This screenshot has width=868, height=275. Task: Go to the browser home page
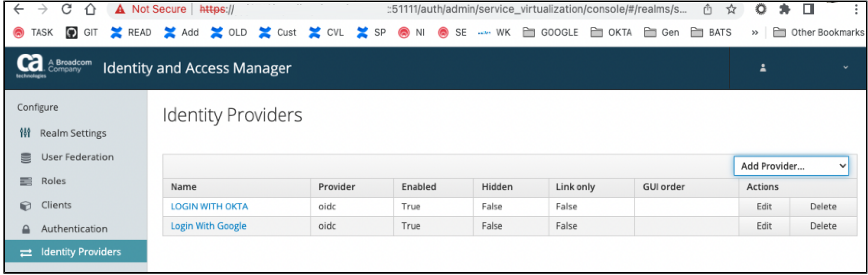click(90, 9)
